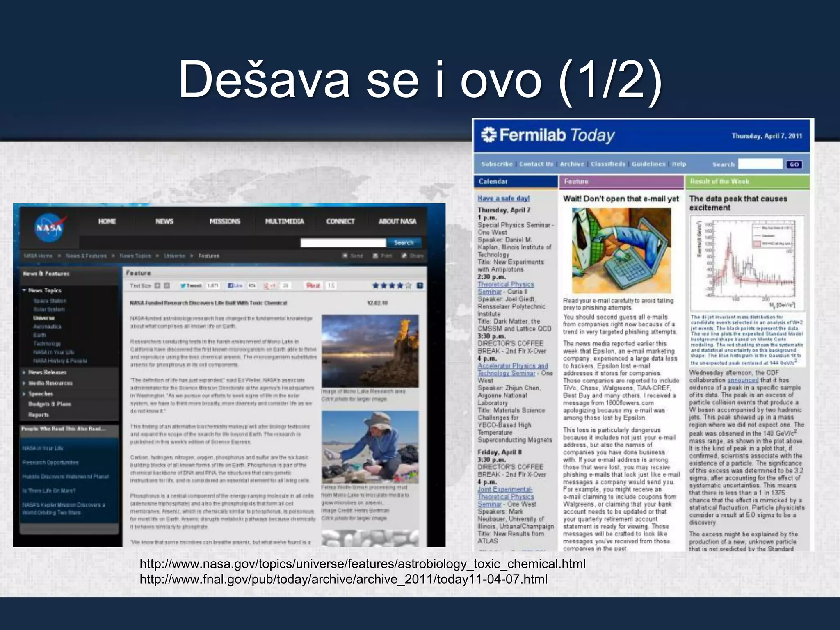The image size is (840, 630).
Task: Click the NASA Search button
Action: pos(404,243)
